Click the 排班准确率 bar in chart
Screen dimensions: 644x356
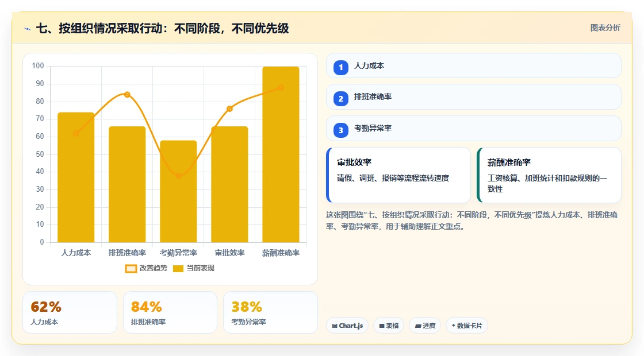[x=127, y=184]
